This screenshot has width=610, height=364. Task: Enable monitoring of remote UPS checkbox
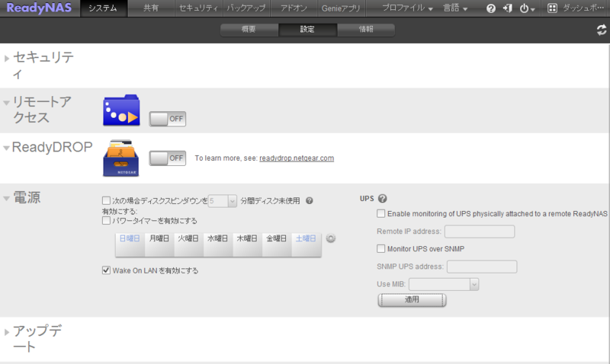pos(380,214)
